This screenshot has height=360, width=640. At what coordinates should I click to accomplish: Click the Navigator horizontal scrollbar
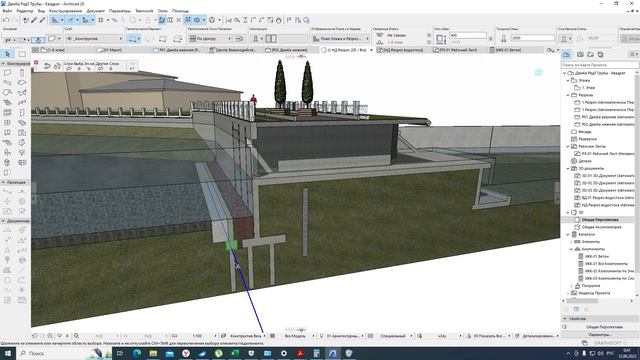point(582,301)
